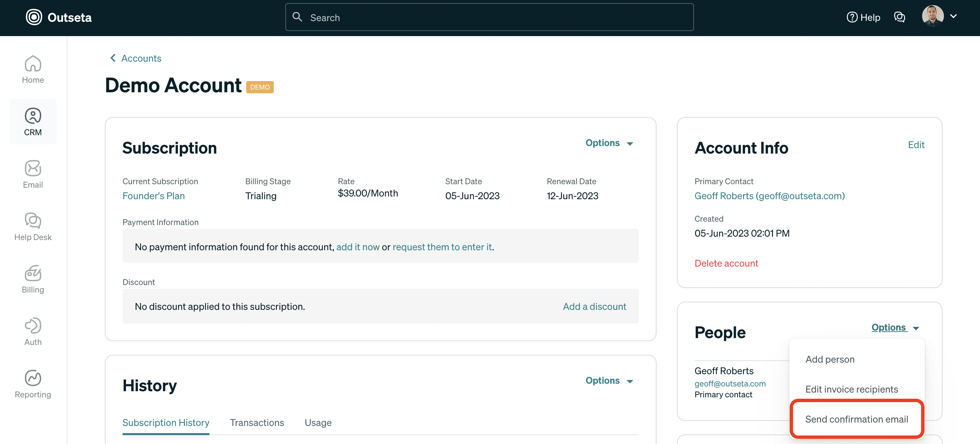The width and height of the screenshot is (980, 444).
Task: Click the Outseta logo
Action: click(x=59, y=17)
